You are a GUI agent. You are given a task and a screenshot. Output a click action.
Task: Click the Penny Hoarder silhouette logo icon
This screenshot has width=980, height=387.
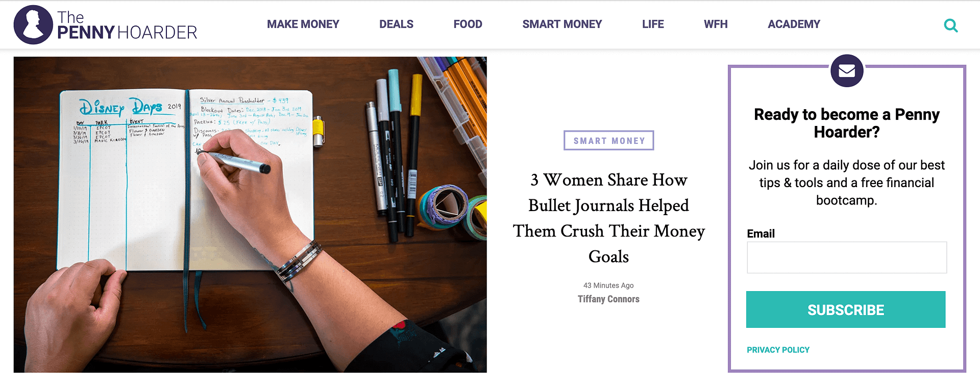point(33,24)
